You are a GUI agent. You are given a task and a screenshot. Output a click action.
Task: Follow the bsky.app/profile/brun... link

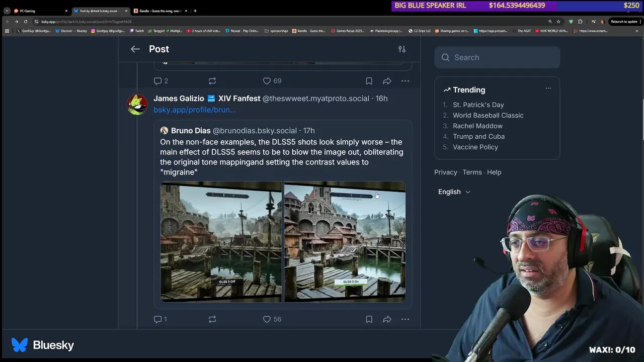(195, 110)
